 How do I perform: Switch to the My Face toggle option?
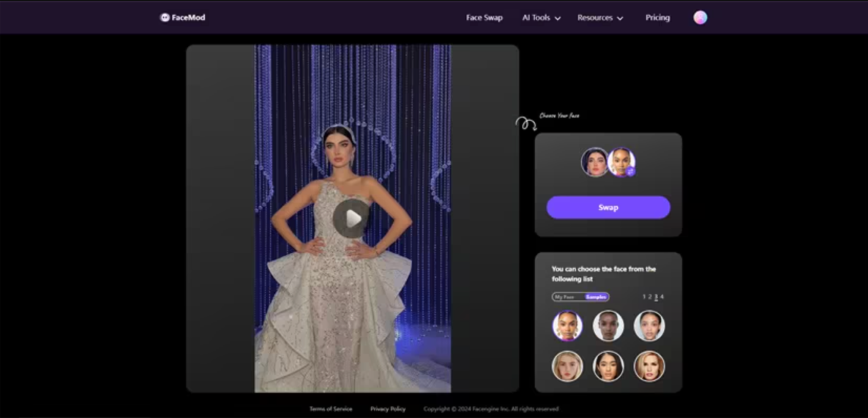[565, 297]
